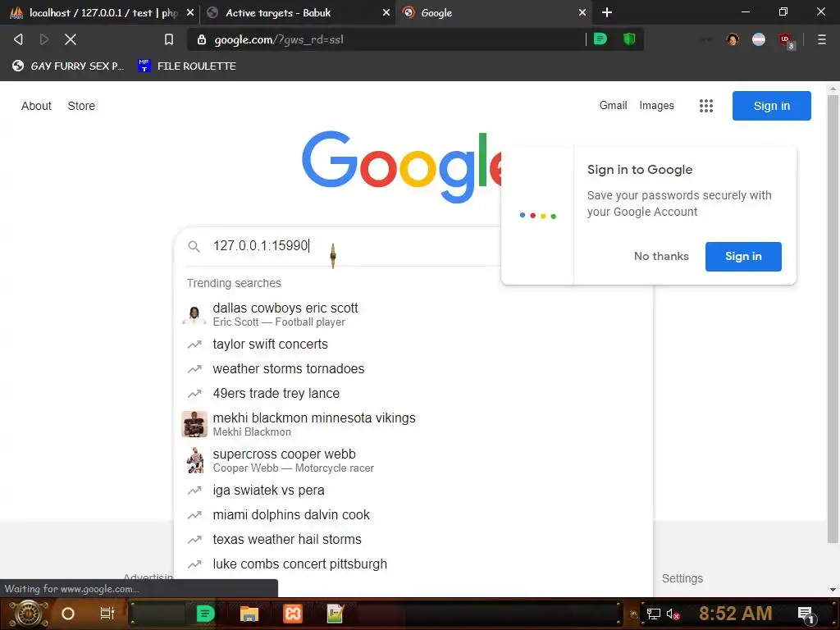840x630 pixels.
Task: Click the network icon in the system tray
Action: (x=654, y=614)
